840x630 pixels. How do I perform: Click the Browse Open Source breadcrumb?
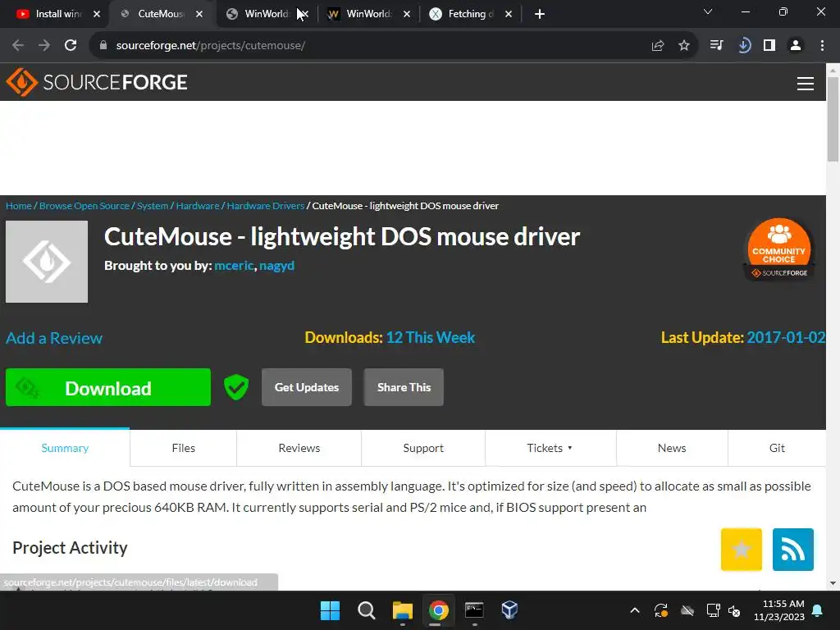pos(84,206)
